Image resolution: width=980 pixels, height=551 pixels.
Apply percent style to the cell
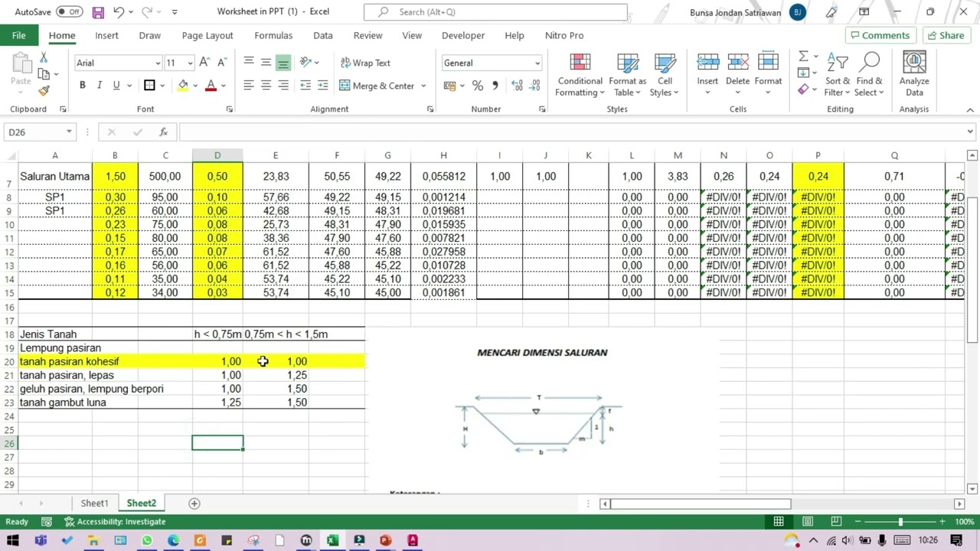pos(478,86)
